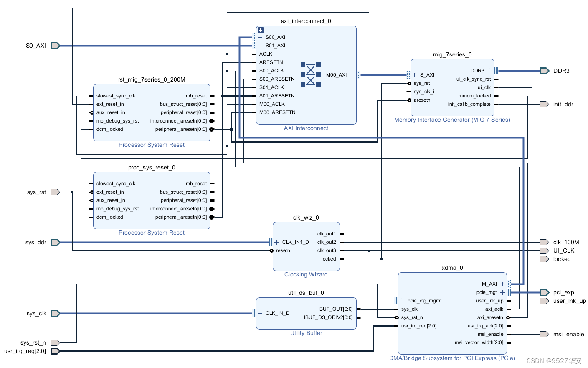Select the ARESETN pin on axi_interconnect_0
The height and width of the screenshot is (368, 588).
coord(271,62)
